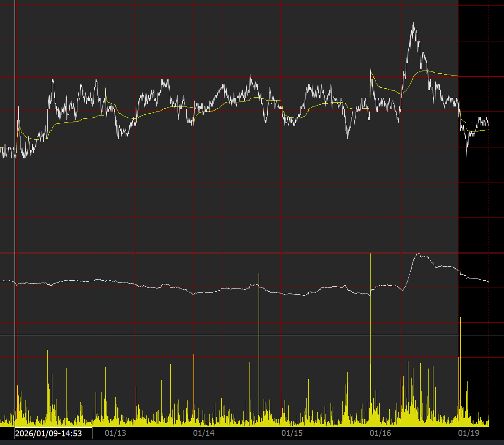Click the middle indicator line's peak on 01/16
The width and height of the screenshot is (504, 445).
[418, 254]
